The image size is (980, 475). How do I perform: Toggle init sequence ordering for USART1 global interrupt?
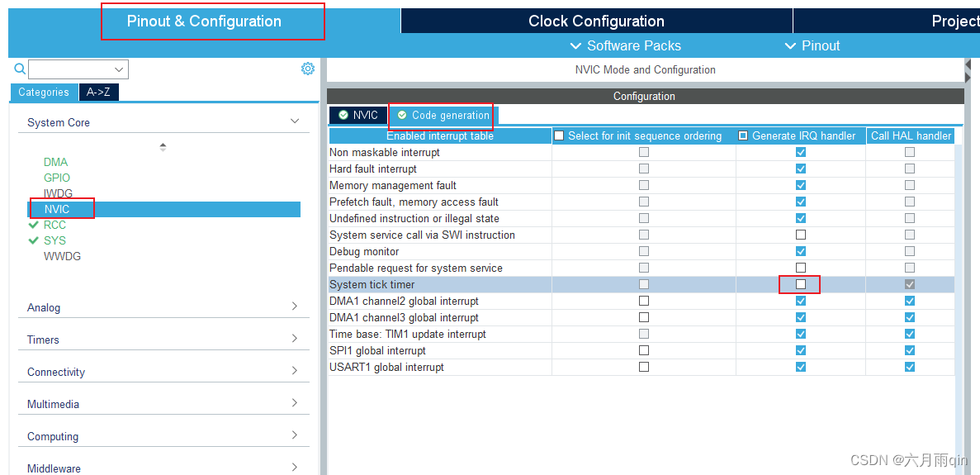tap(644, 367)
